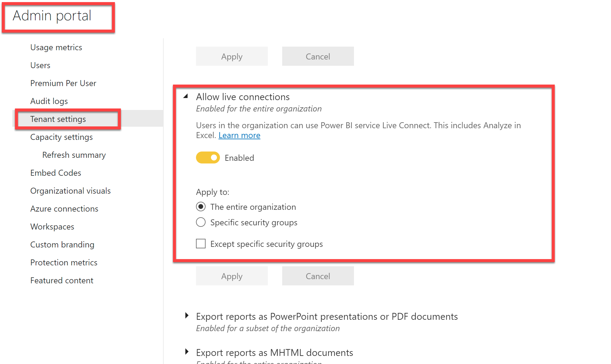Open Embed Codes management
Screen dimensions: 611x364
click(x=56, y=173)
